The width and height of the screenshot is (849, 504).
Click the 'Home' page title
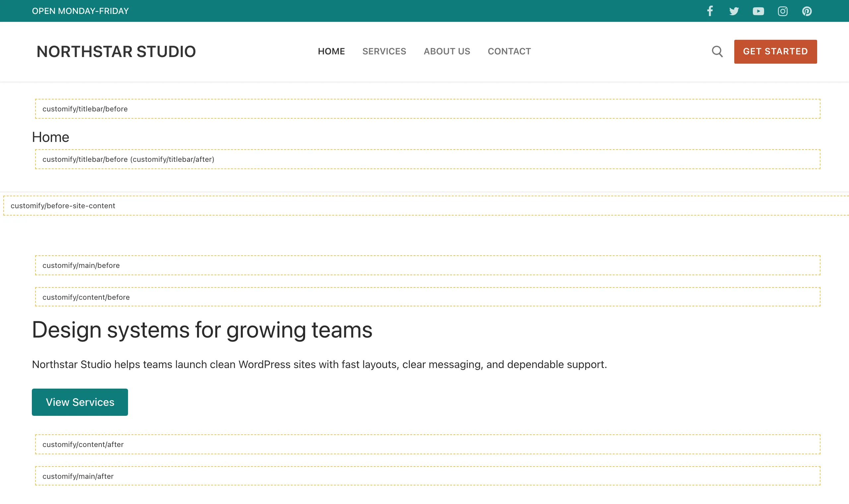[51, 137]
